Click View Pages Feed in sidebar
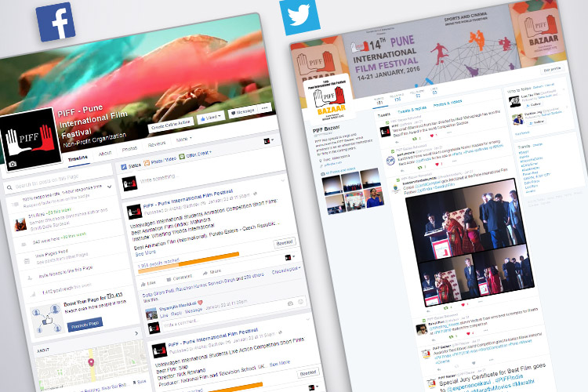Image resolution: width=588 pixels, height=392 pixels. 52,252
